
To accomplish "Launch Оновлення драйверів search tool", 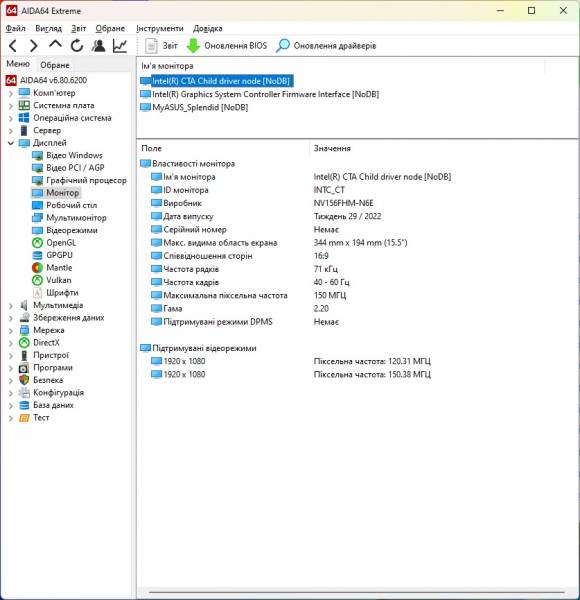I will pos(326,46).
